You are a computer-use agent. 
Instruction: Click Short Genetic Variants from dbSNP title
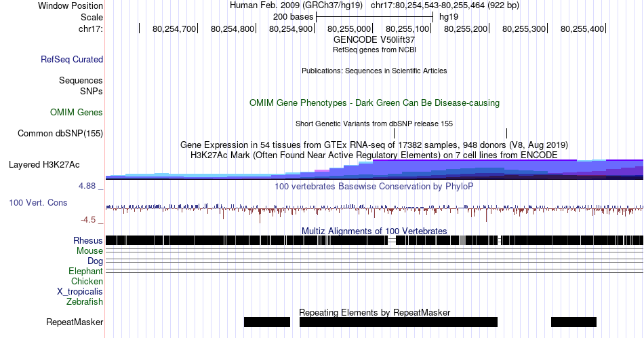(x=374, y=124)
